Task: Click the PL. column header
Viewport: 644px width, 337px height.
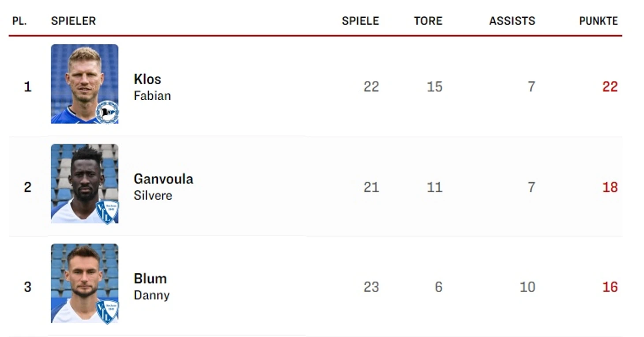Action: point(19,21)
